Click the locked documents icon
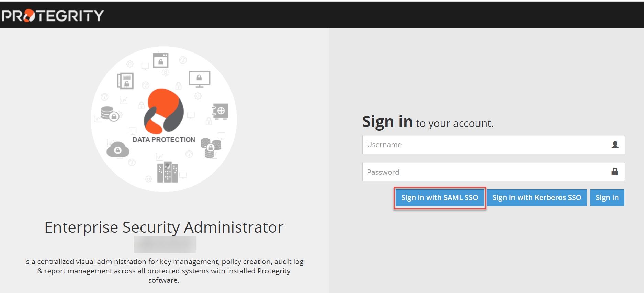This screenshot has width=644, height=293. (x=125, y=81)
